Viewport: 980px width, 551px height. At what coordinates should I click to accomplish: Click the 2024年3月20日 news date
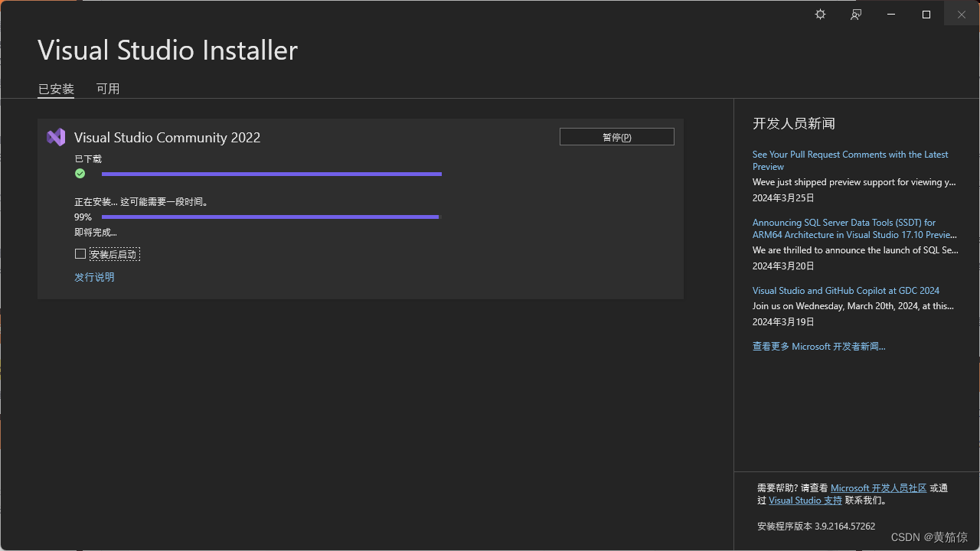[x=783, y=266]
